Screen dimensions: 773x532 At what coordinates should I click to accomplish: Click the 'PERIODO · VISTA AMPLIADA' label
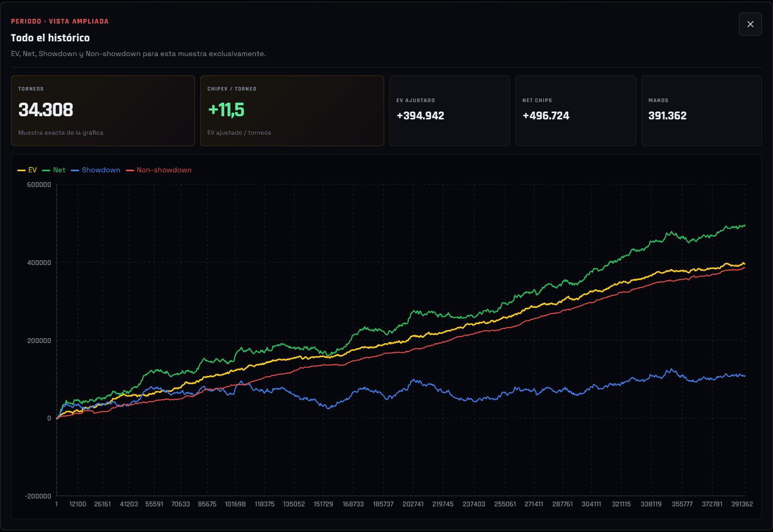pyautogui.click(x=60, y=21)
